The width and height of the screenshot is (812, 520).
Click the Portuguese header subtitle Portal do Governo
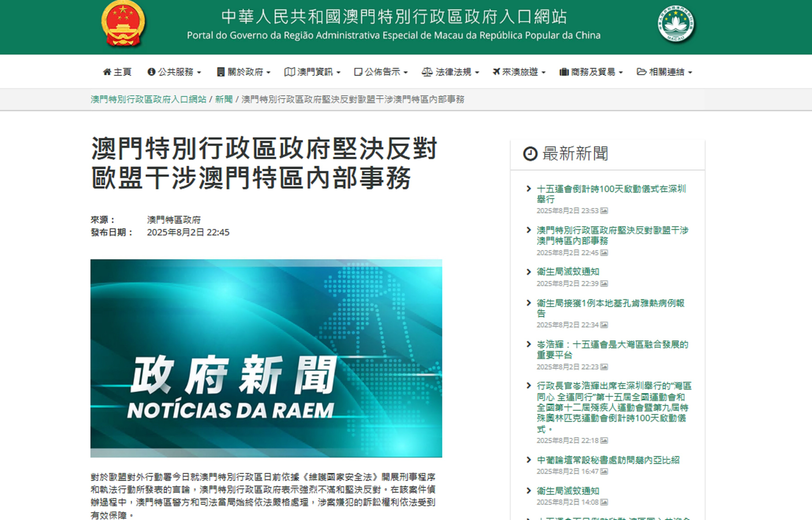(394, 35)
